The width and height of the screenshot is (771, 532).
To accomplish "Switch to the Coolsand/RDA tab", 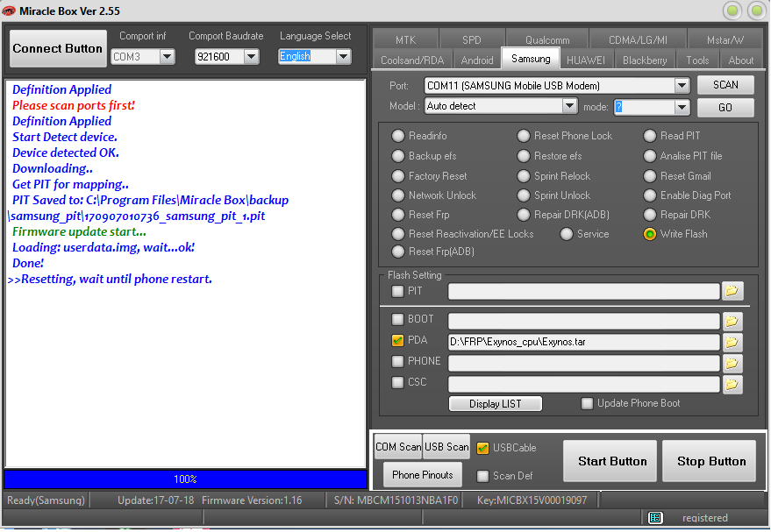I will [x=412, y=60].
